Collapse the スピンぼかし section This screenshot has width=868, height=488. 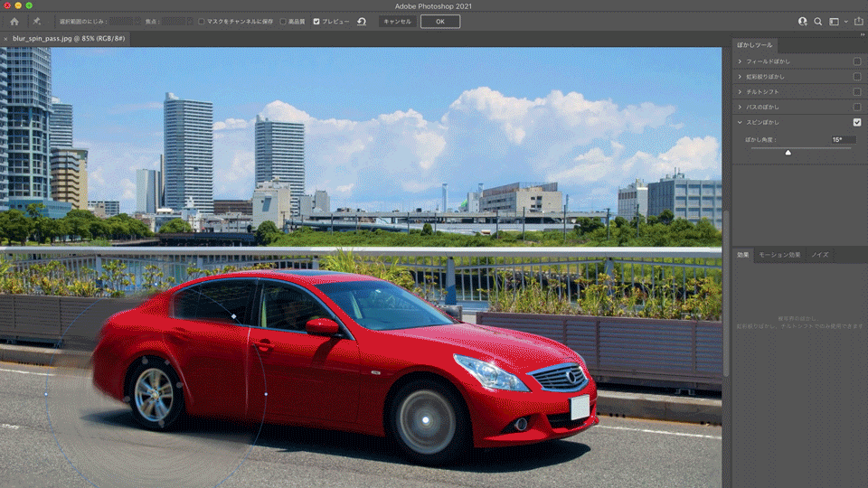click(x=740, y=122)
